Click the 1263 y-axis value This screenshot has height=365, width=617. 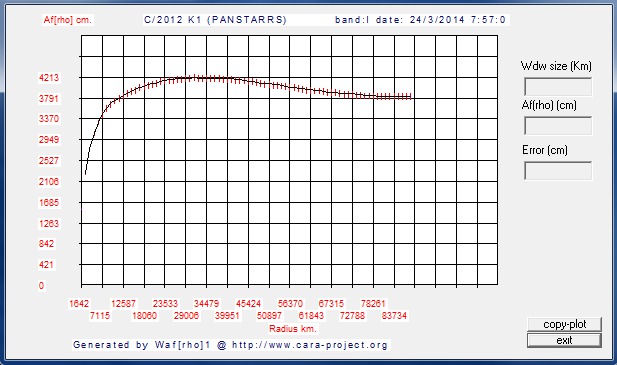pos(49,223)
